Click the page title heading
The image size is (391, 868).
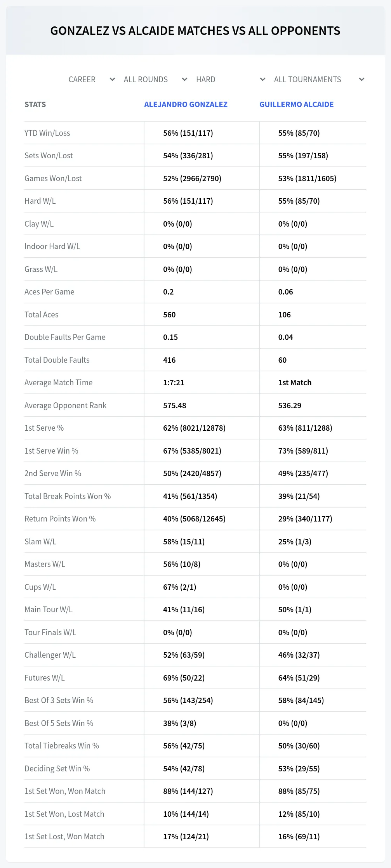[x=195, y=31]
